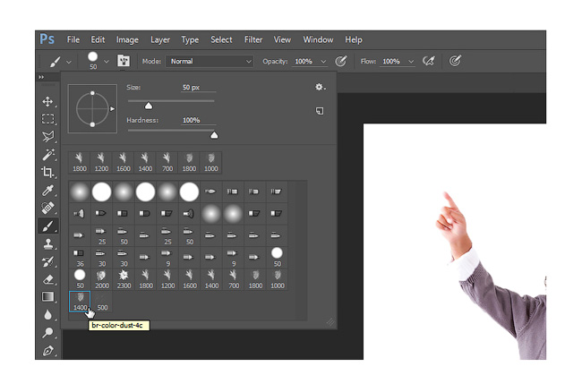Select the Dodge tool
The image size is (582, 392).
point(47,333)
